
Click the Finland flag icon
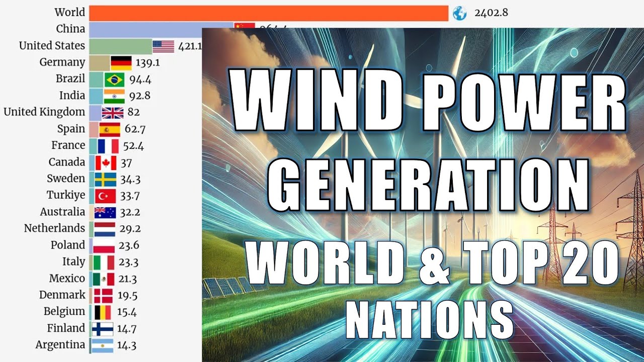[103, 328]
